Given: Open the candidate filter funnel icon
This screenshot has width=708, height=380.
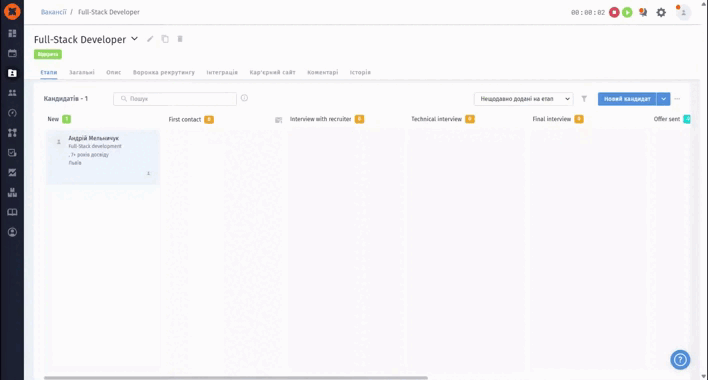Looking at the screenshot, I should [x=584, y=98].
